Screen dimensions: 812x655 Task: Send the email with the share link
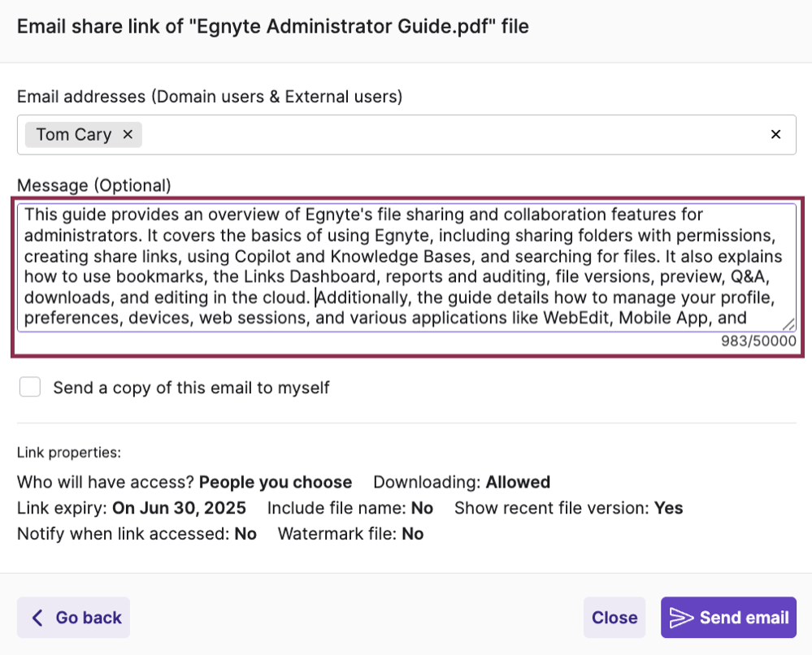728,617
